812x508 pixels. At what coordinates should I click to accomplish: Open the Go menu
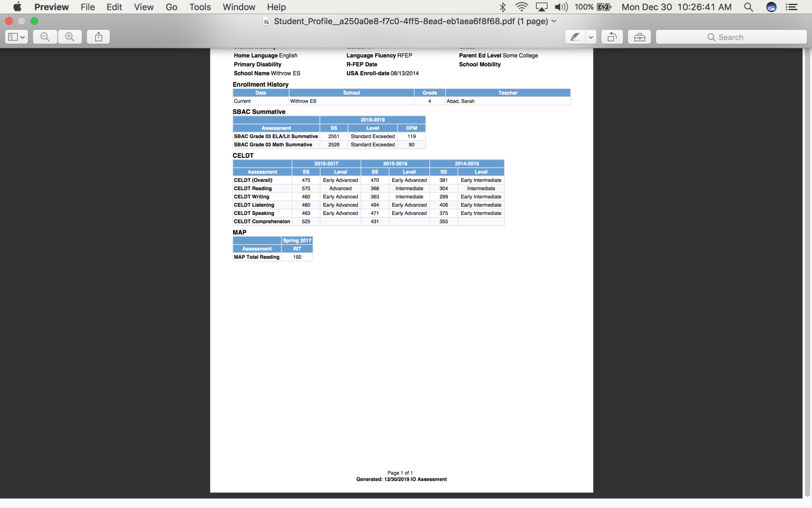click(x=171, y=7)
